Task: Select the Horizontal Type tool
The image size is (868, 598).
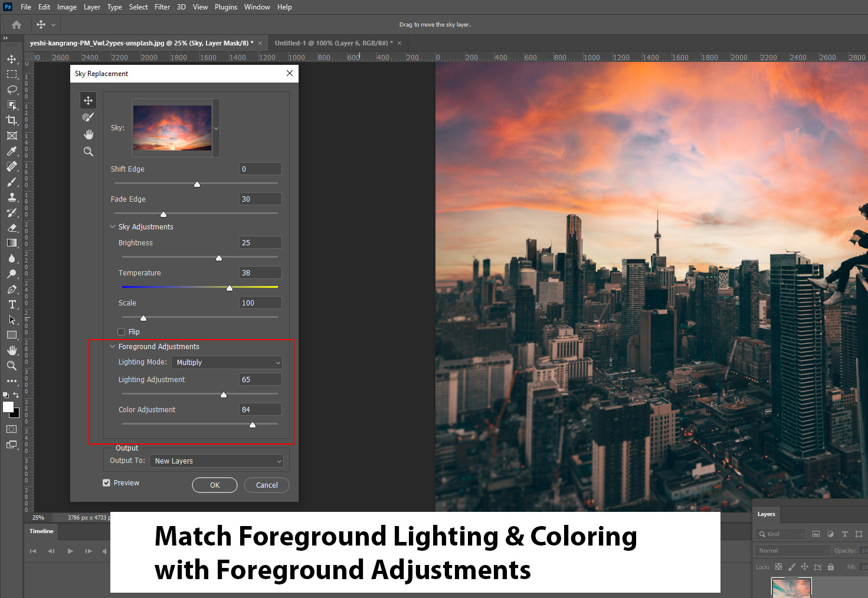Action: click(12, 304)
